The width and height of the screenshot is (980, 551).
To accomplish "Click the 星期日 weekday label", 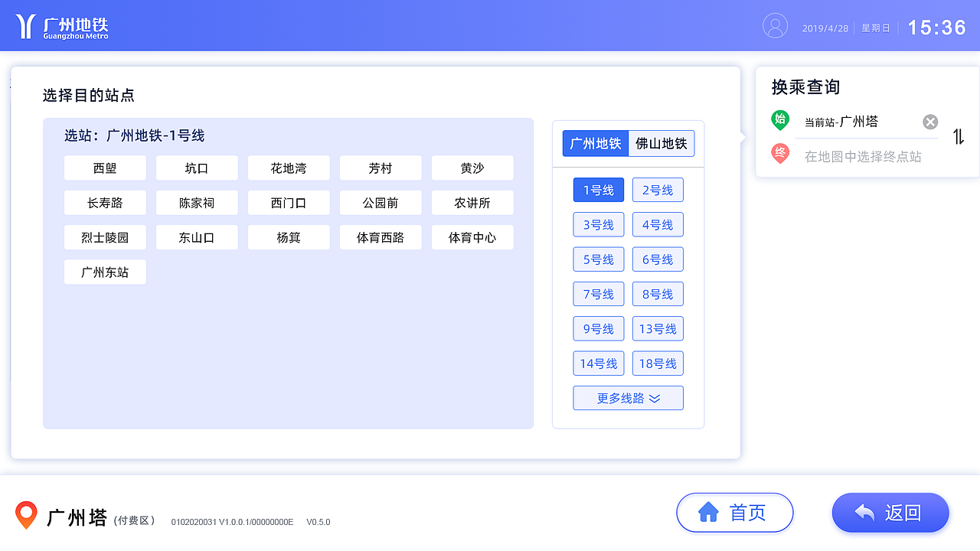I will coord(876,28).
